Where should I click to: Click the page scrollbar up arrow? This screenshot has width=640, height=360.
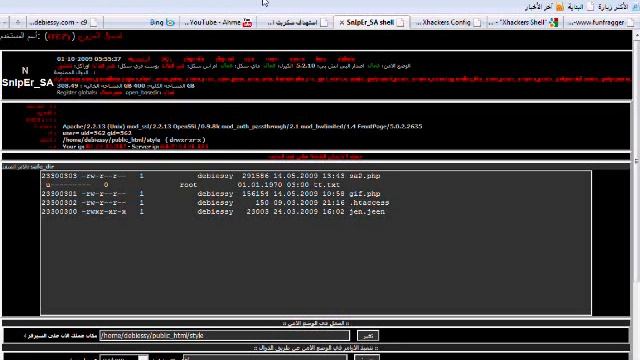[636, 36]
